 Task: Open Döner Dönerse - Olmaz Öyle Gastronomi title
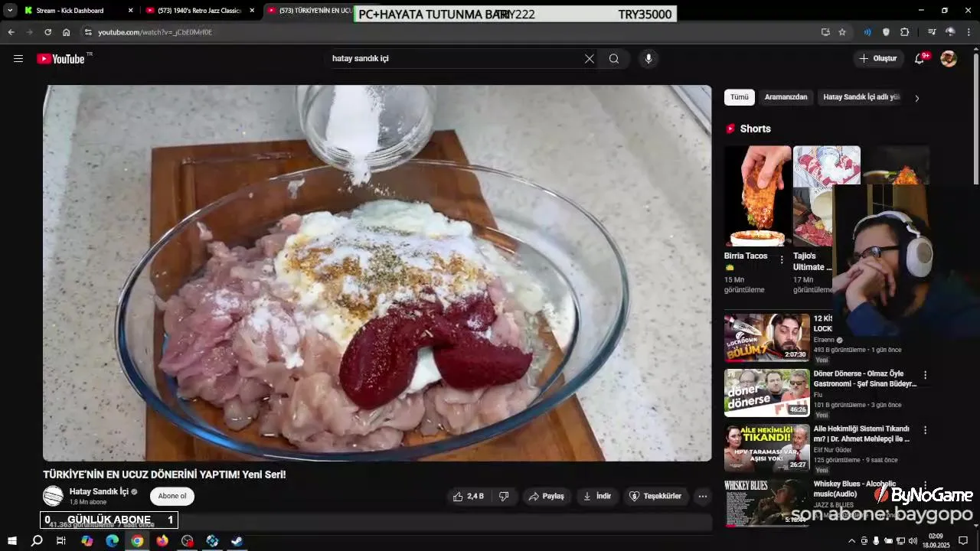pyautogui.click(x=864, y=379)
